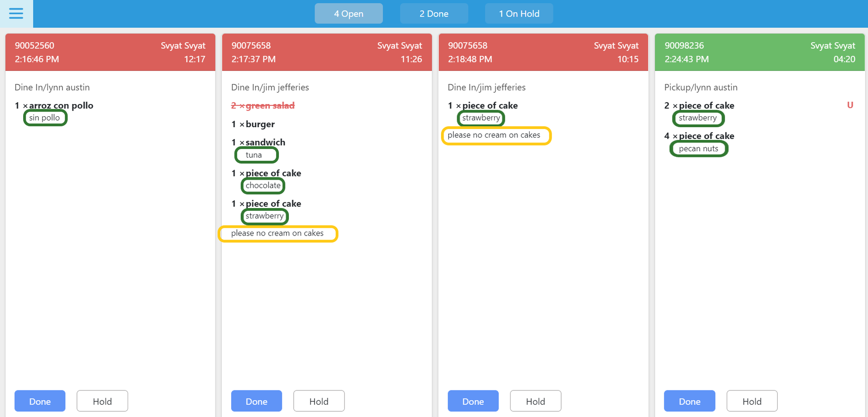
Task: Open the 1 On Hold tab
Action: point(519,14)
